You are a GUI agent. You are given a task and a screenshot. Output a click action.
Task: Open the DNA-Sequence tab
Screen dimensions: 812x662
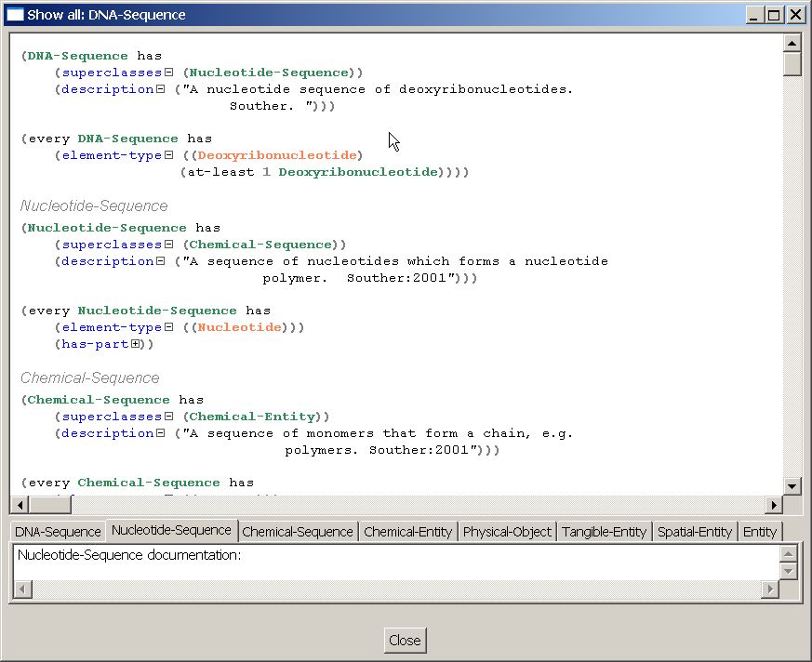(58, 532)
